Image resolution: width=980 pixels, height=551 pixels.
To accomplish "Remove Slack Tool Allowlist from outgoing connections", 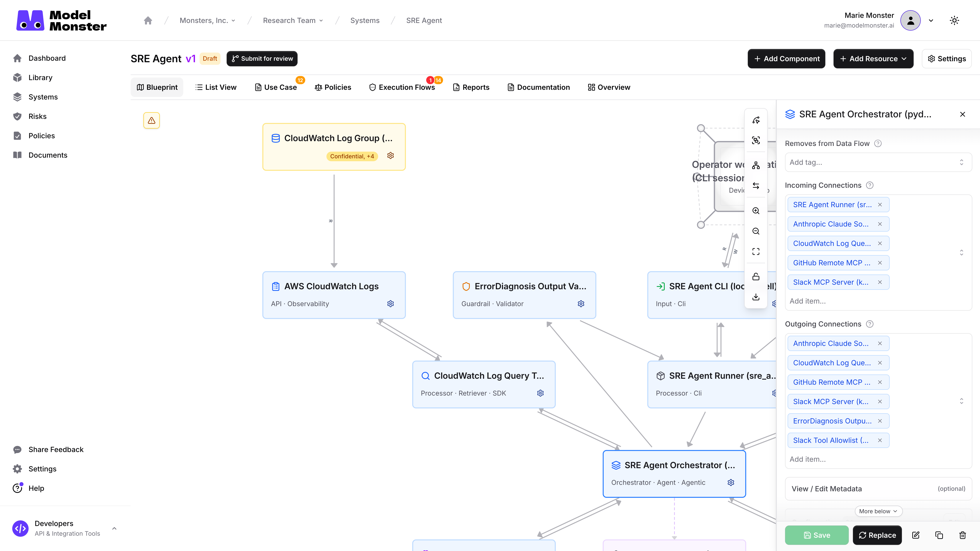I will (x=880, y=440).
